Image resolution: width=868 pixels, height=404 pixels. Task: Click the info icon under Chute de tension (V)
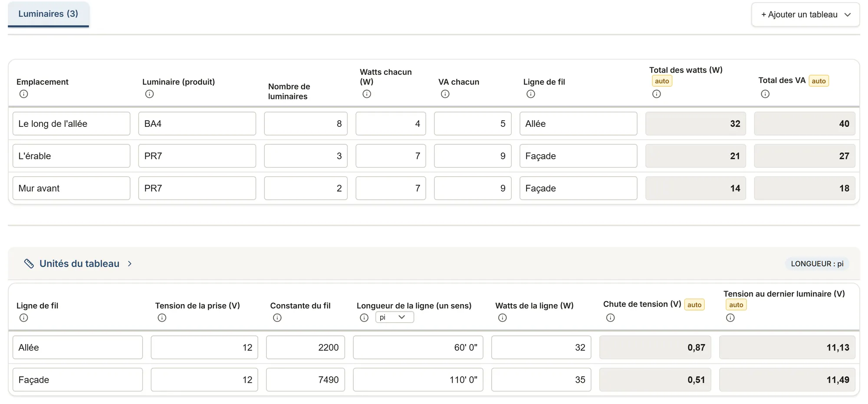(611, 318)
